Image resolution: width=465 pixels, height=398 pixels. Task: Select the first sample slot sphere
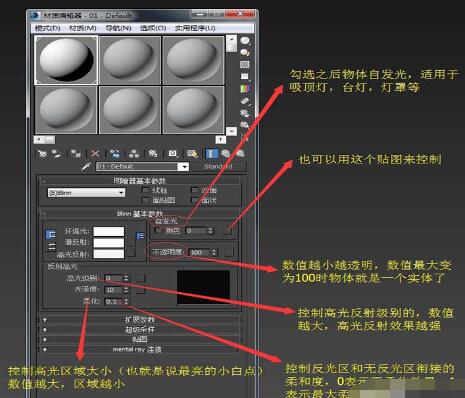(x=66, y=60)
